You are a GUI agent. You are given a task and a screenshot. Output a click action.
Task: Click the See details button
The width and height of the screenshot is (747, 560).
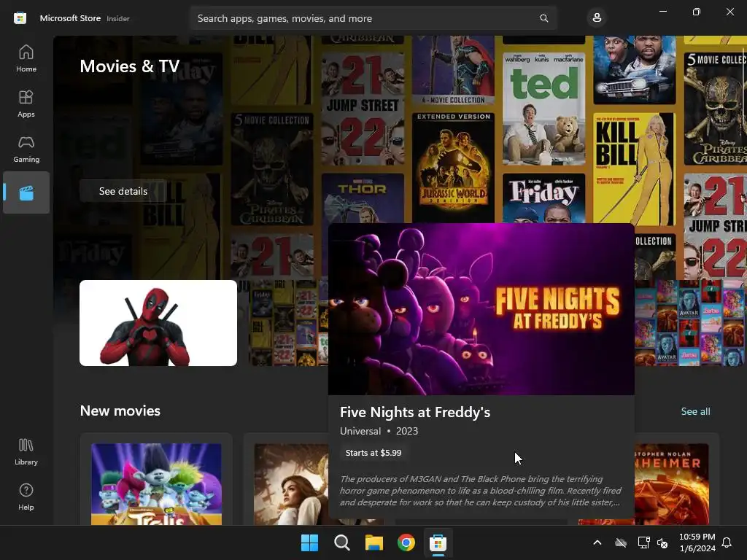(x=123, y=191)
